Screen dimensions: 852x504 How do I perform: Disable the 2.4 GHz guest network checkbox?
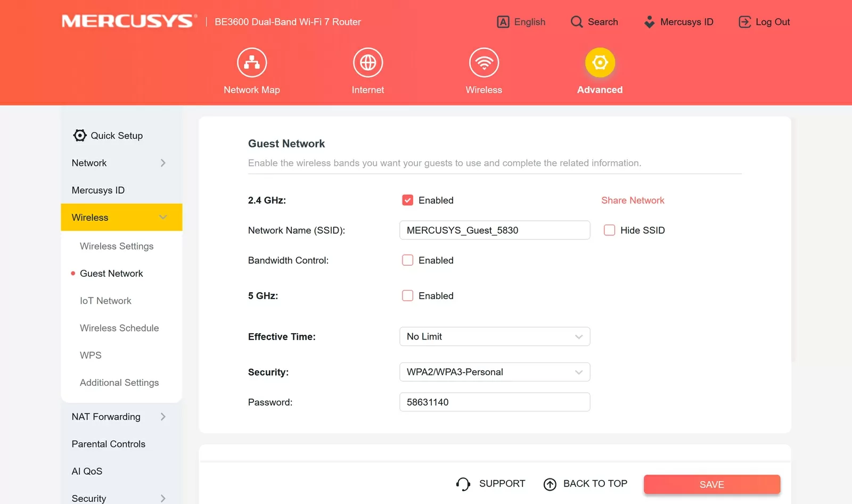[407, 200]
